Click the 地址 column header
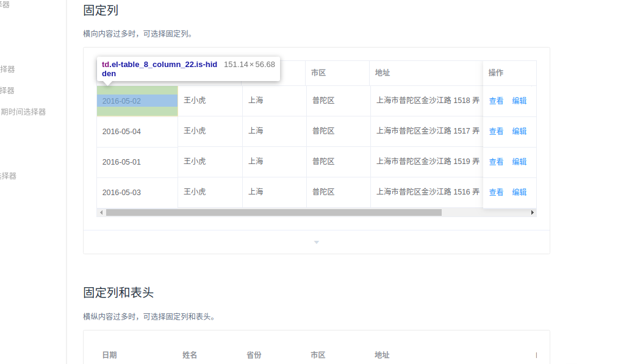The width and height of the screenshot is (618, 364). (383, 73)
